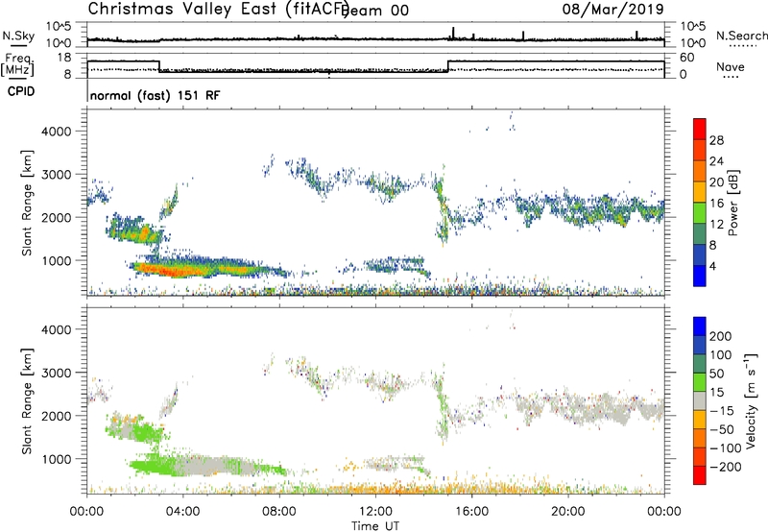Screen dimensions: 768x532
Task: Click the "2000" tick in the velocity panel
Action: pyautogui.click(x=56, y=416)
